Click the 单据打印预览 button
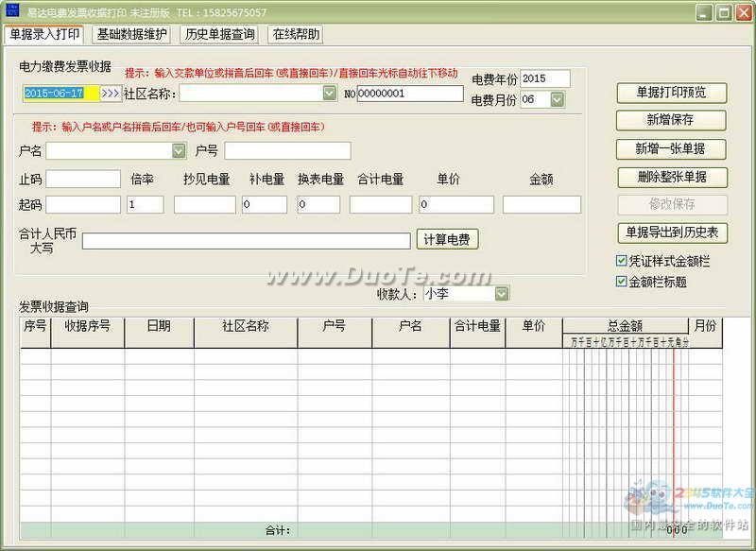756x551 pixels. (x=671, y=93)
